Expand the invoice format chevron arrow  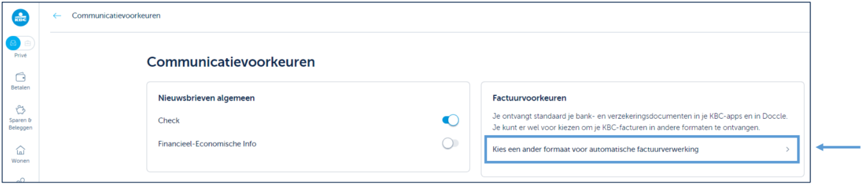[x=788, y=149]
